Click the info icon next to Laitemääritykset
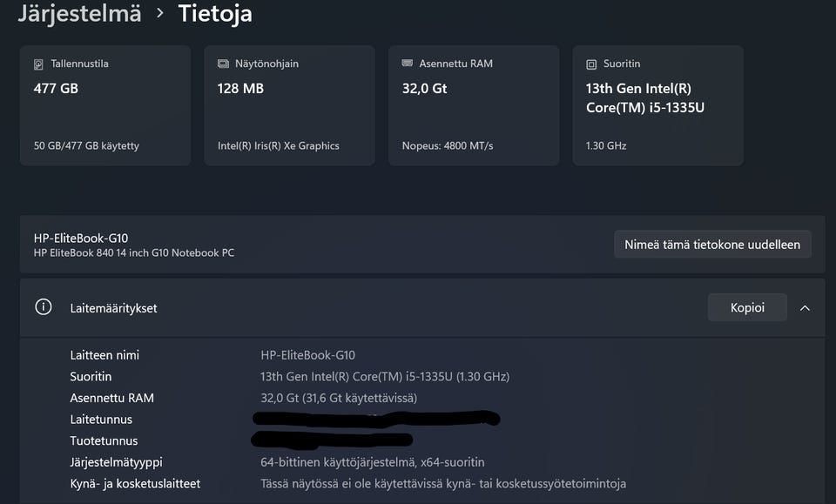 [44, 307]
